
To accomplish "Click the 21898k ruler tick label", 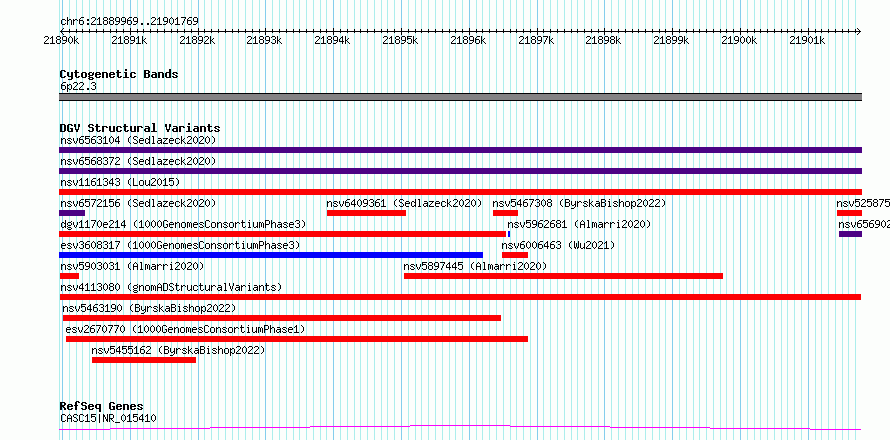I will pyautogui.click(x=603, y=40).
